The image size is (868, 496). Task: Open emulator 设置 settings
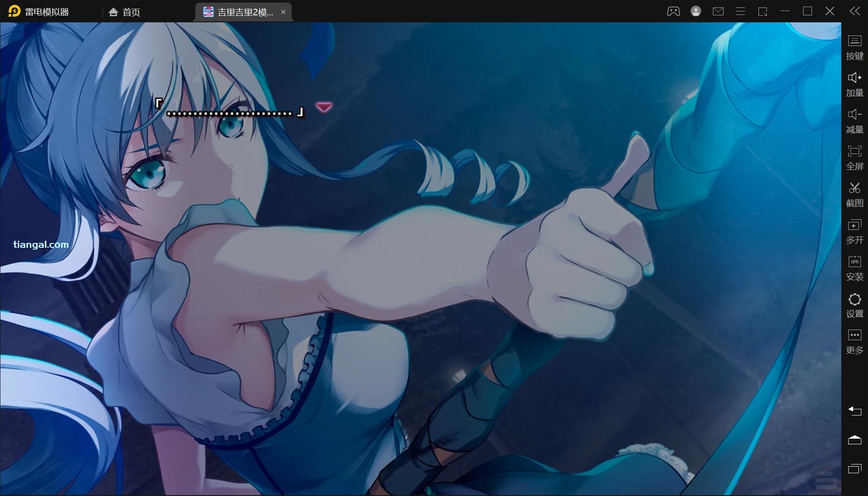854,306
